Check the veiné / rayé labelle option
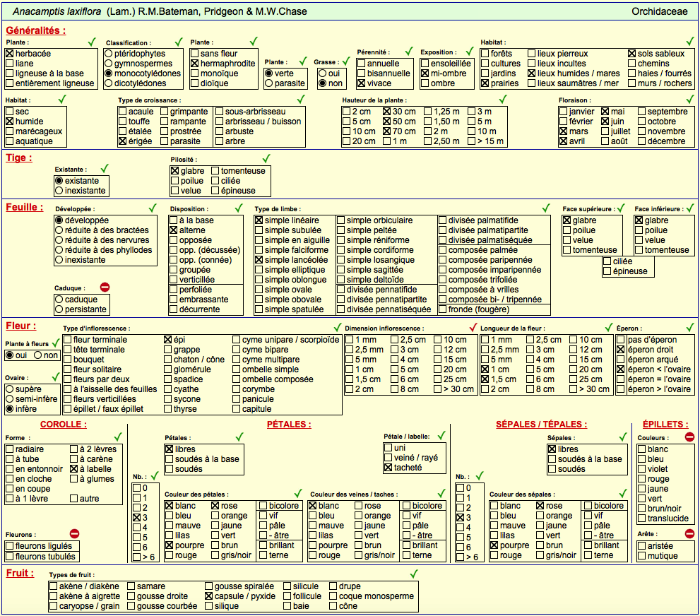Image resolution: width=700 pixels, height=616 pixels. click(388, 458)
